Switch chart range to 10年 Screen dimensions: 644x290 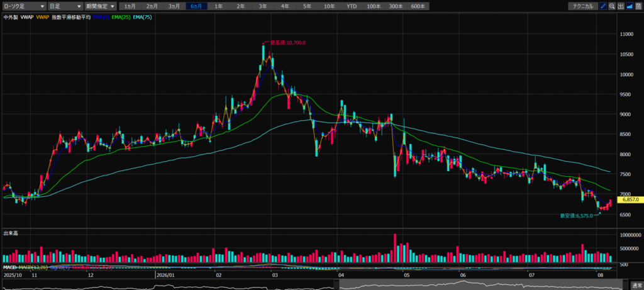[x=330, y=6]
